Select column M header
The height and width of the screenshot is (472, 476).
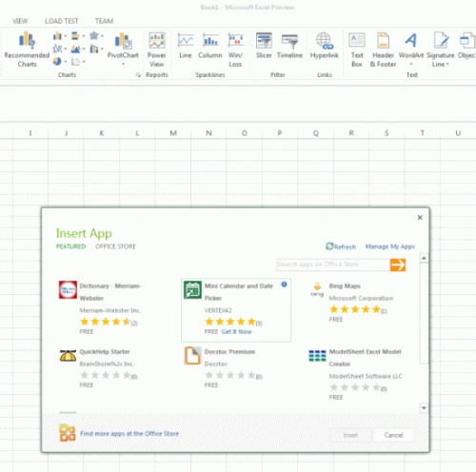[173, 133]
